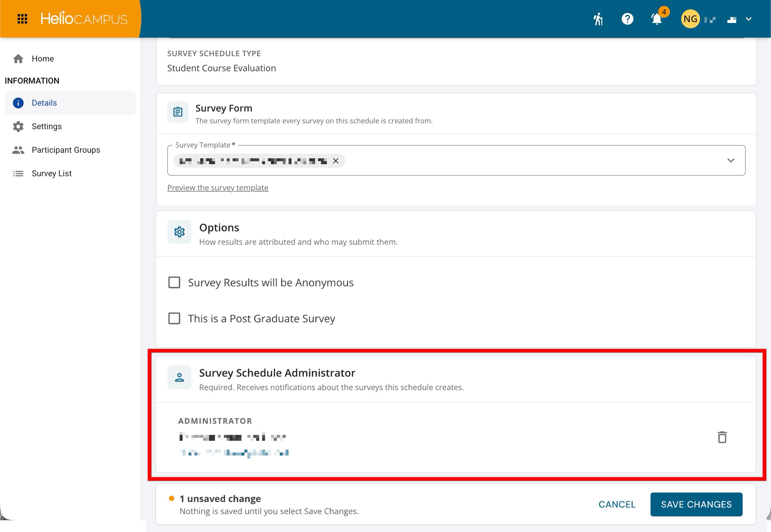Click Cancel to discard changes
Viewport: 771px width, 532px height.
tap(617, 504)
